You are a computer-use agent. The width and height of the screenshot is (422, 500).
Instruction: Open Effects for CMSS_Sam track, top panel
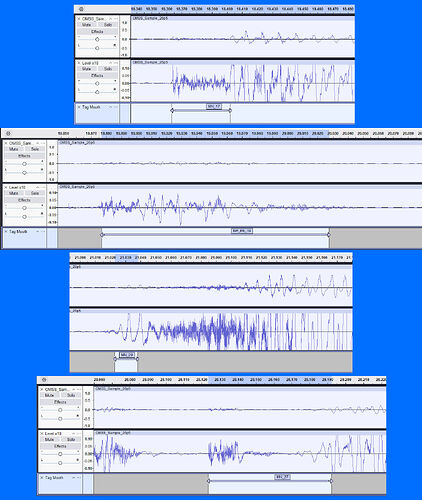(x=97, y=32)
